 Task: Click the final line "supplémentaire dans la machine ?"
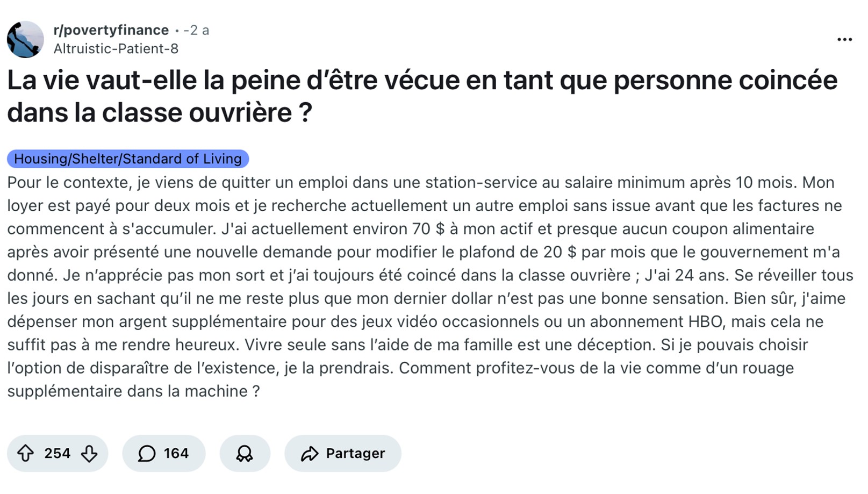pyautogui.click(x=133, y=391)
